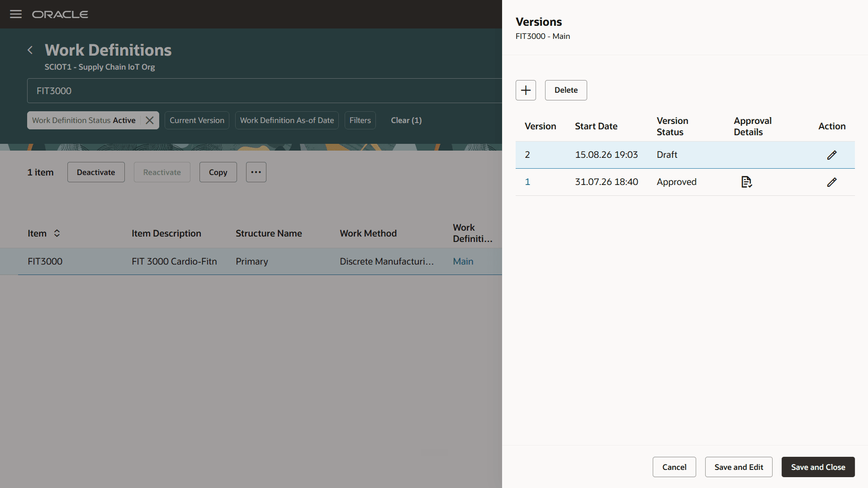Open the Filters chip
Image resolution: width=868 pixels, height=488 pixels.
(360, 120)
